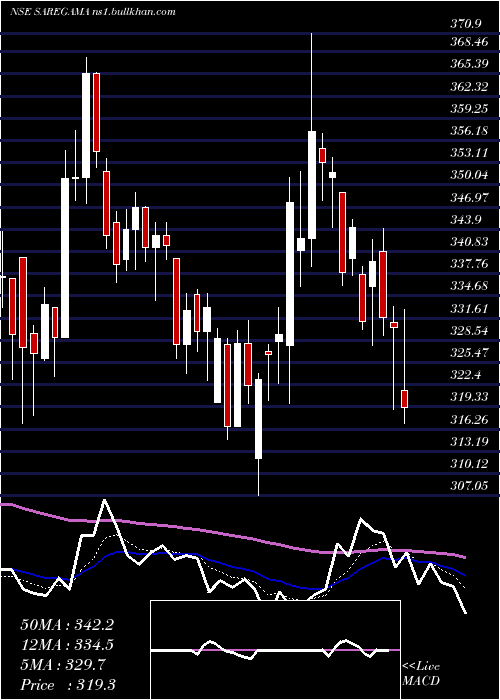Click the 362.32 price axis label

[470, 87]
